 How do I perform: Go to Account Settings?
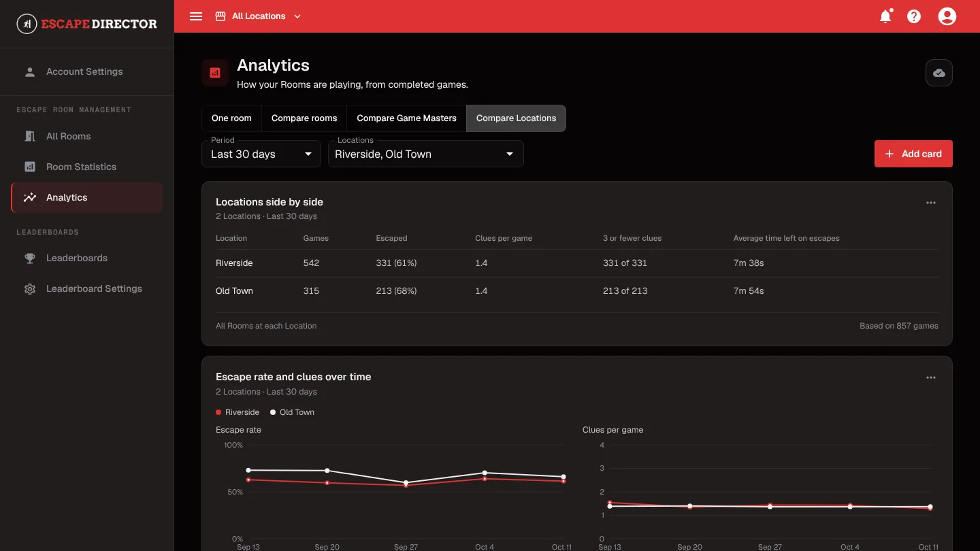[87, 71]
